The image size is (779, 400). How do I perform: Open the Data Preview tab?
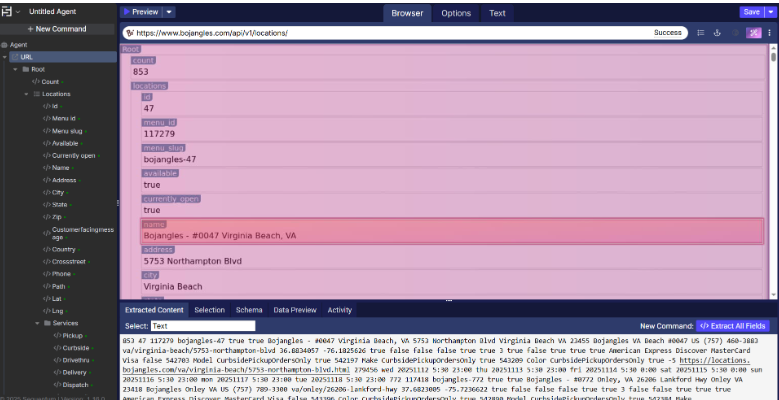(294, 310)
